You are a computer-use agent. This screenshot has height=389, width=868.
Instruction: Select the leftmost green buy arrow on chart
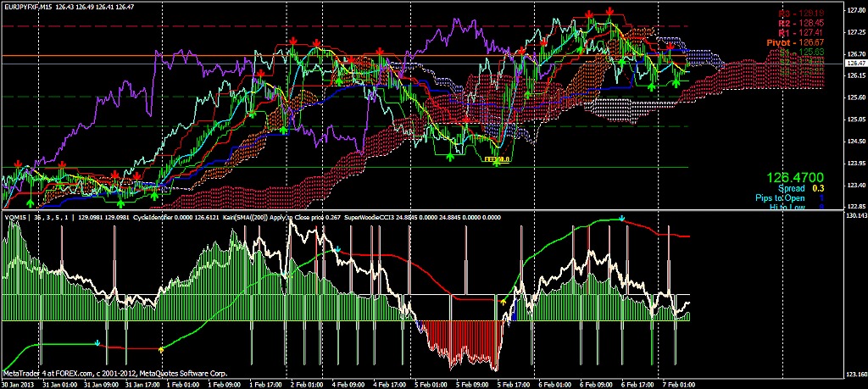pyautogui.click(x=31, y=203)
